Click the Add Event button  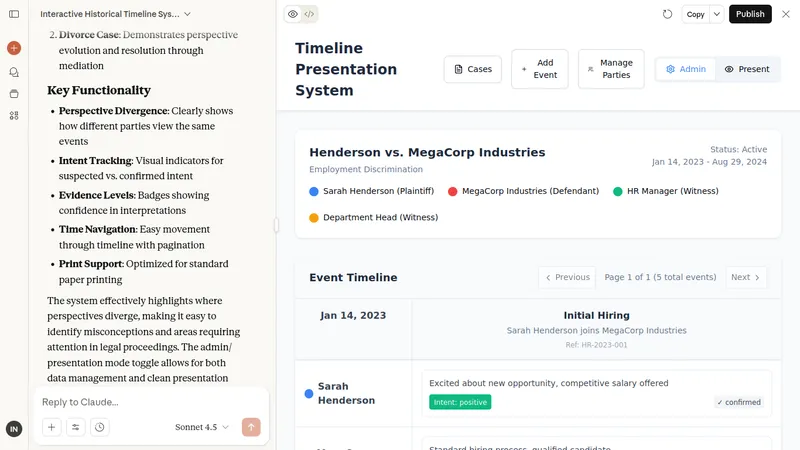pos(539,69)
